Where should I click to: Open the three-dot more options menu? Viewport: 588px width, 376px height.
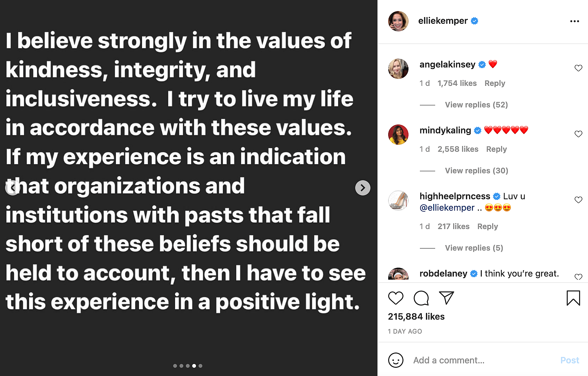[574, 21]
